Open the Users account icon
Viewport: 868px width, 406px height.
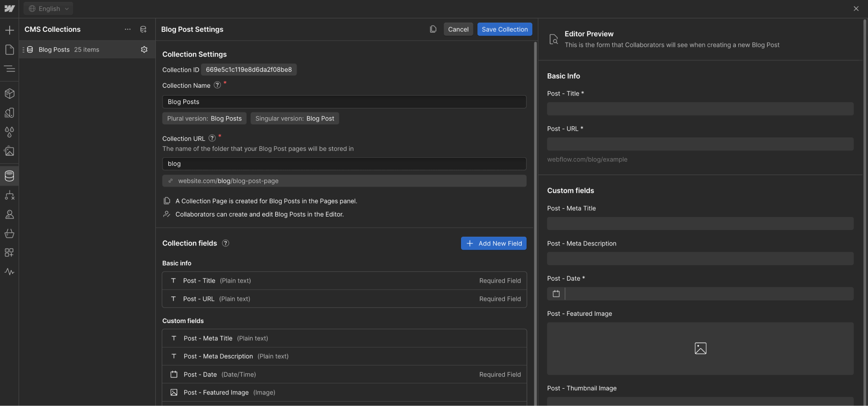(9, 215)
